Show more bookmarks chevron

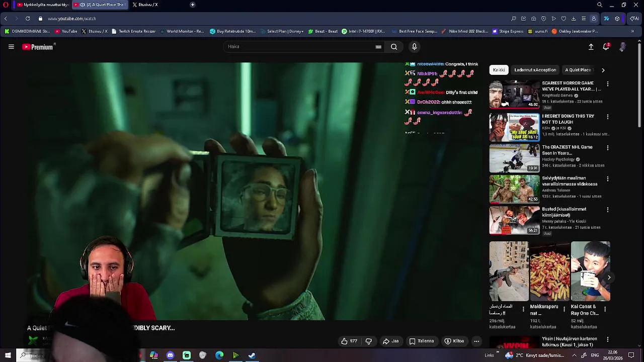tap(632, 31)
